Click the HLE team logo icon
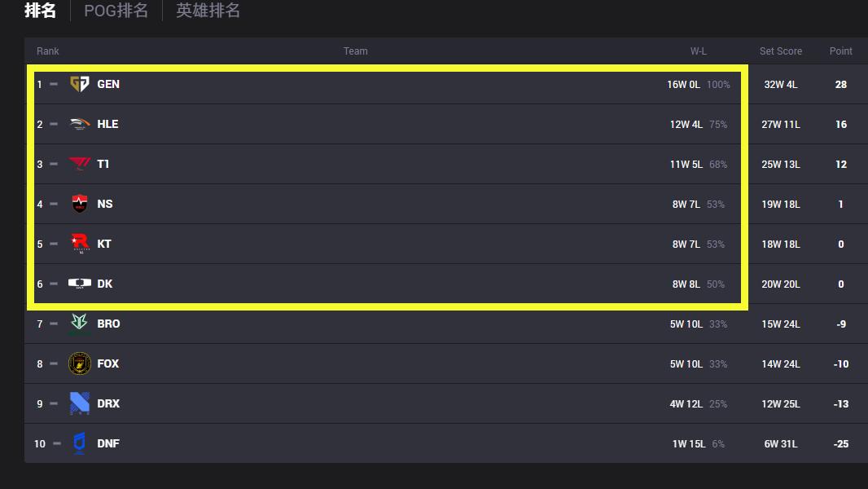The width and height of the screenshot is (868, 489). 80,124
